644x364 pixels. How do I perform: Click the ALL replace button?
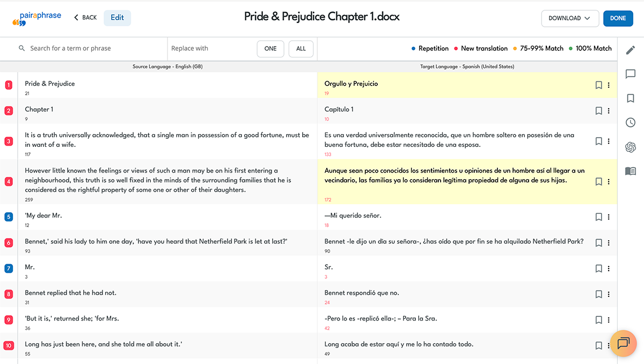(301, 48)
